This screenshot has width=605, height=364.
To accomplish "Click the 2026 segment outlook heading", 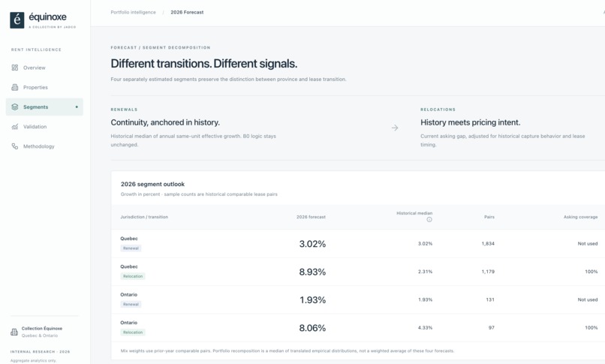I will (152, 185).
